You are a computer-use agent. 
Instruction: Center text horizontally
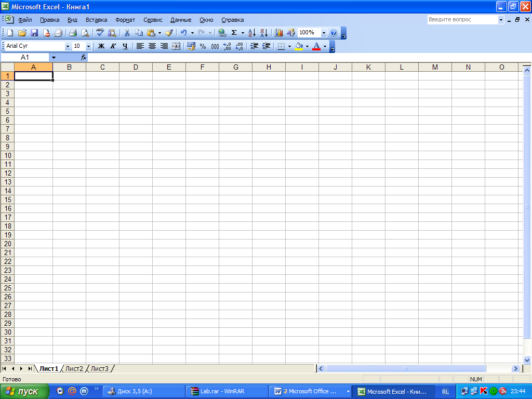[152, 46]
